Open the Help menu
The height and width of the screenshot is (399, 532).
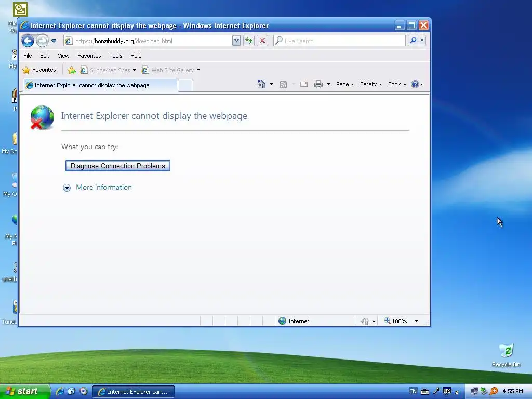(136, 56)
